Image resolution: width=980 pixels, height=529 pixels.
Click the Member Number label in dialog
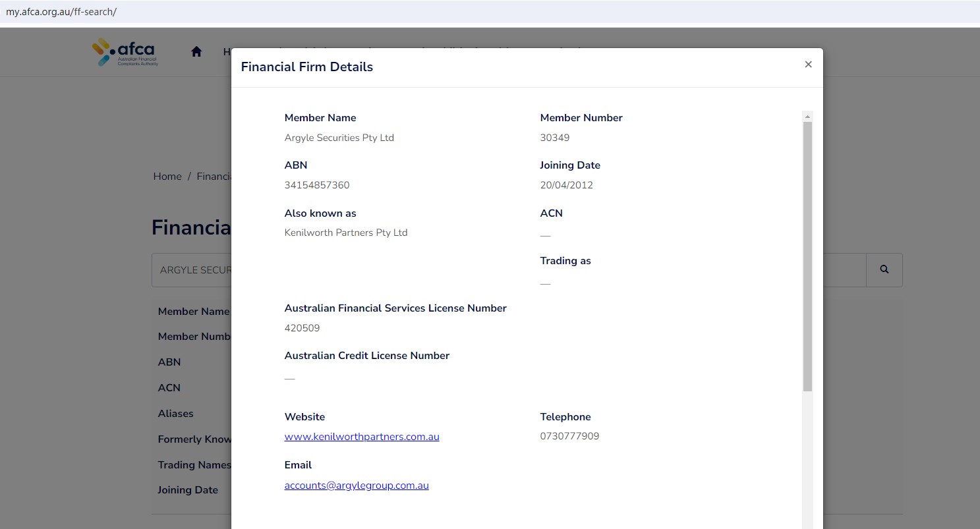tap(581, 118)
